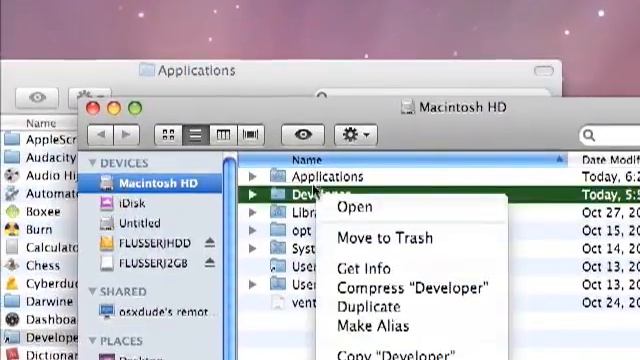This screenshot has width=640, height=360.
Task: Click the Chess app icon
Action: tap(12, 265)
